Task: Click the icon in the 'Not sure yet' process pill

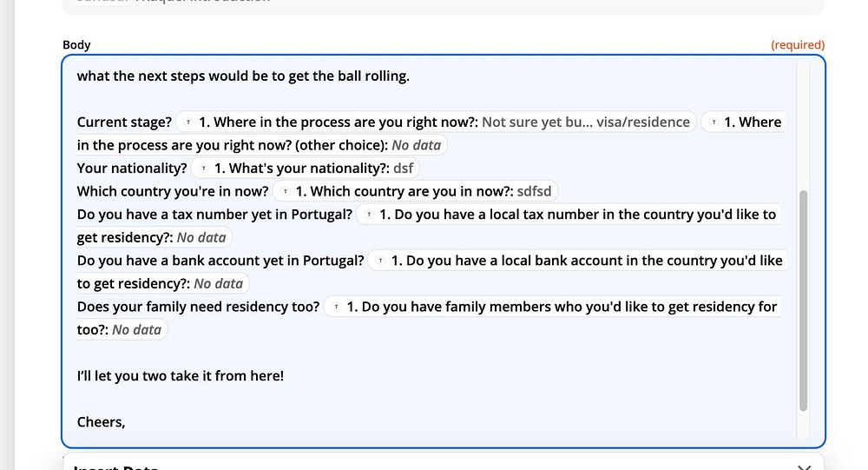Action: (x=188, y=122)
